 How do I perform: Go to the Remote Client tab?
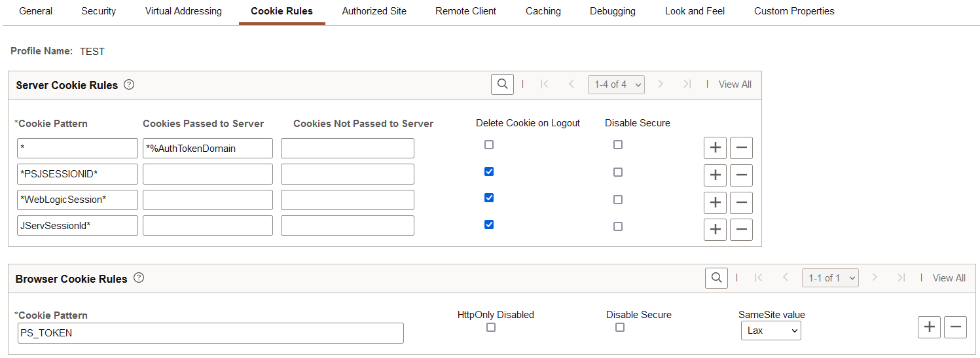pyautogui.click(x=466, y=11)
